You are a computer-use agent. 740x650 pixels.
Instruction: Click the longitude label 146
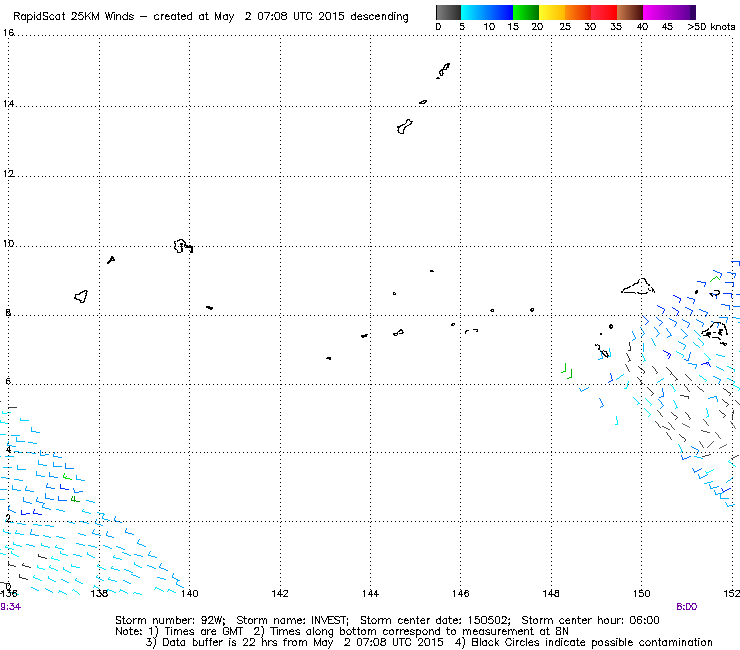point(461,593)
